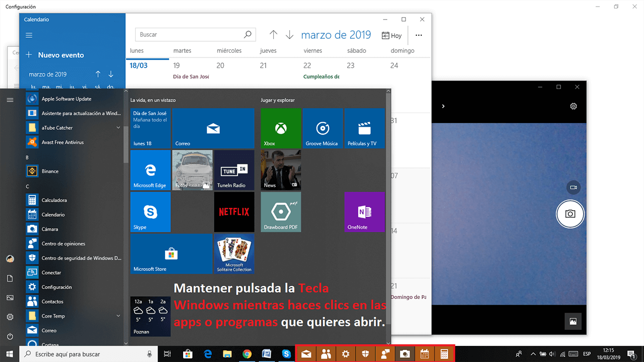Open the Día de San José calendar tile
644x362 pixels.
pos(150,128)
